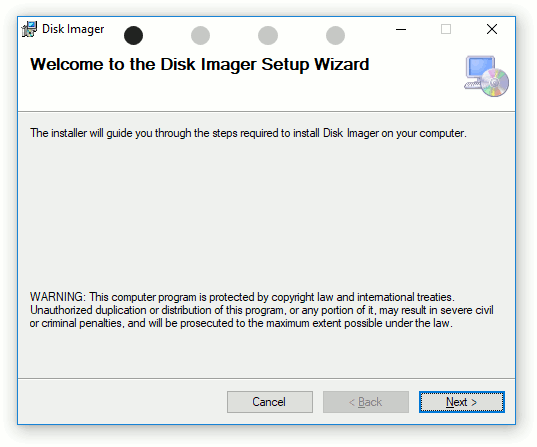
Task: Cancel the Disk Imager installation
Action: point(270,402)
